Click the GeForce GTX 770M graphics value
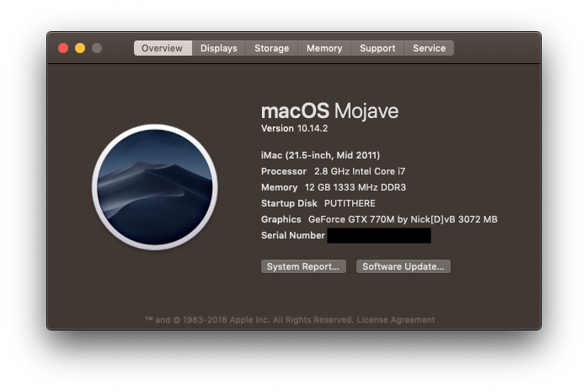 click(403, 219)
